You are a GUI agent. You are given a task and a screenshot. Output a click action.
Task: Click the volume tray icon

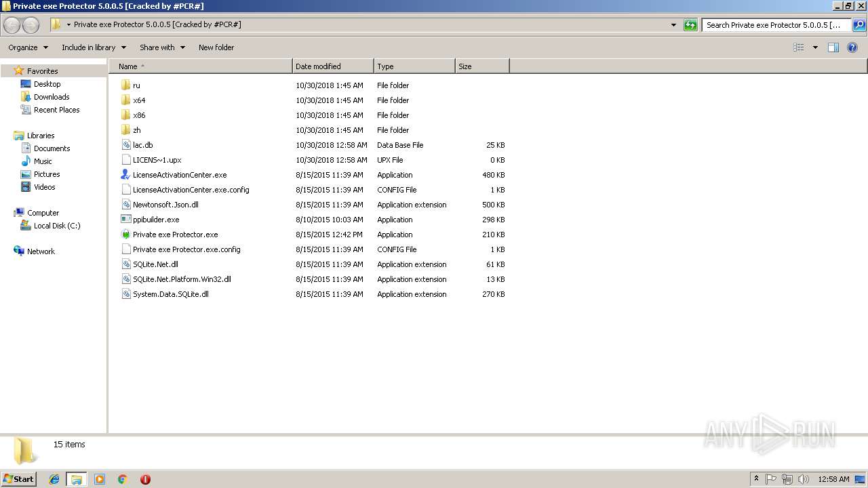[x=804, y=479]
